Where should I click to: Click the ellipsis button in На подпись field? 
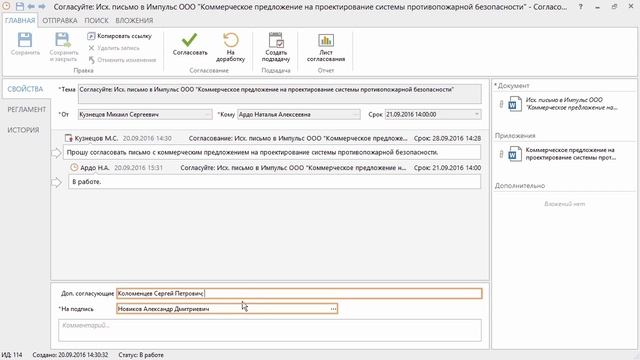pyautogui.click(x=333, y=309)
